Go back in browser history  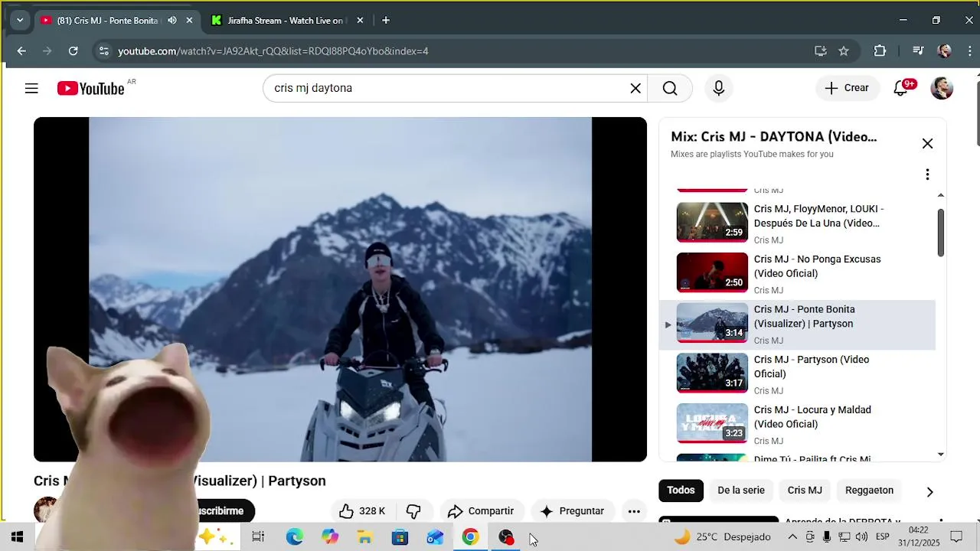pos(21,51)
